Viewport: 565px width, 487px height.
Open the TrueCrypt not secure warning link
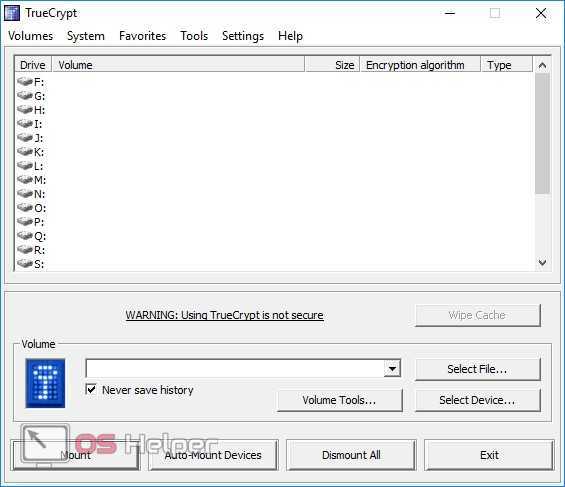[x=224, y=315]
